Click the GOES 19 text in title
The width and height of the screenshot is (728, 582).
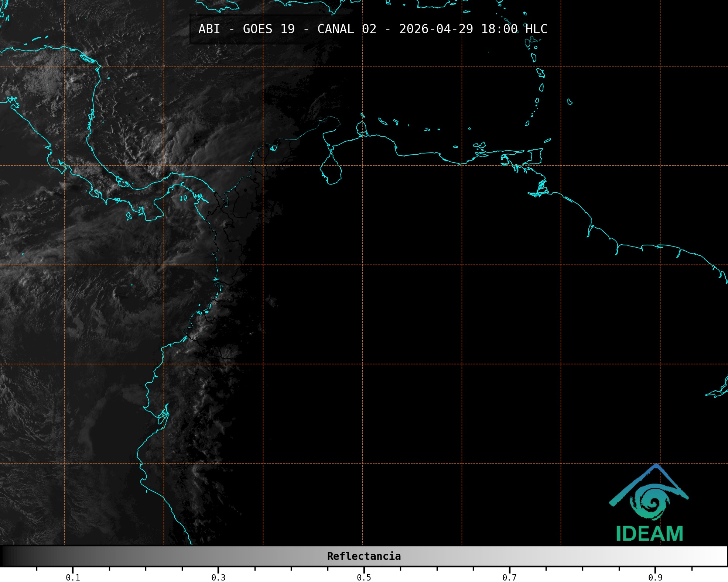pyautogui.click(x=269, y=29)
